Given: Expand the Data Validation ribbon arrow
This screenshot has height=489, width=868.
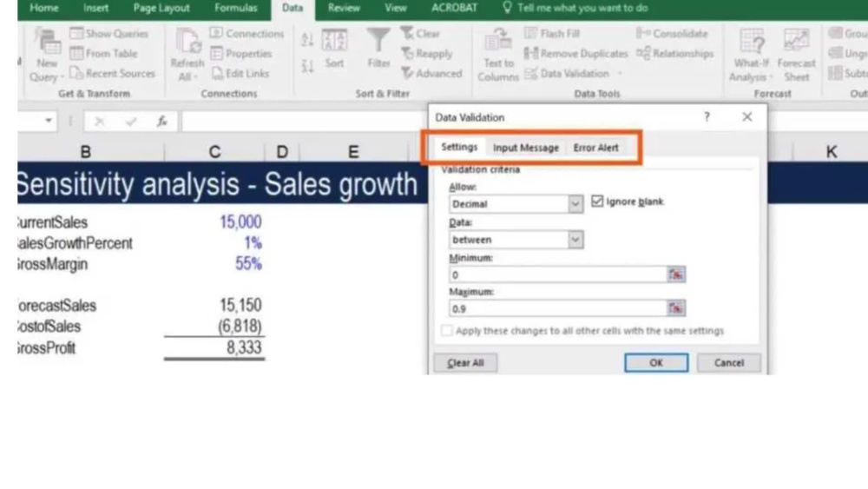Looking at the screenshot, I should coord(620,74).
